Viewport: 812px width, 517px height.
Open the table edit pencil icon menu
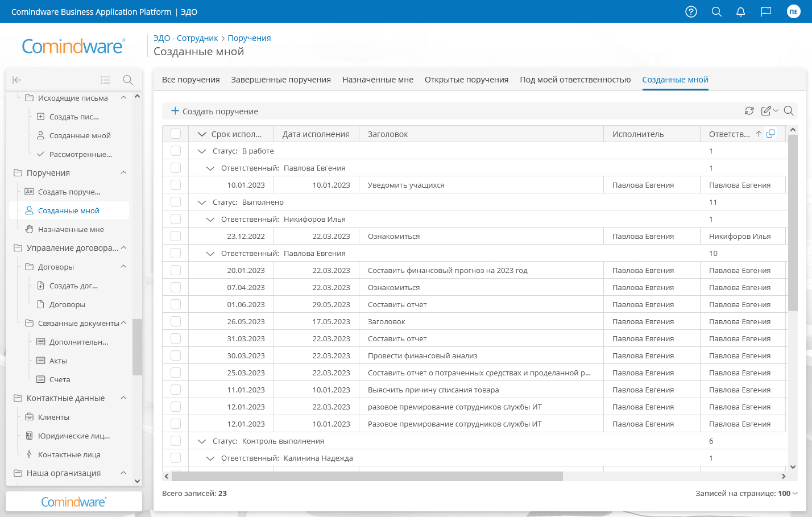[769, 111]
